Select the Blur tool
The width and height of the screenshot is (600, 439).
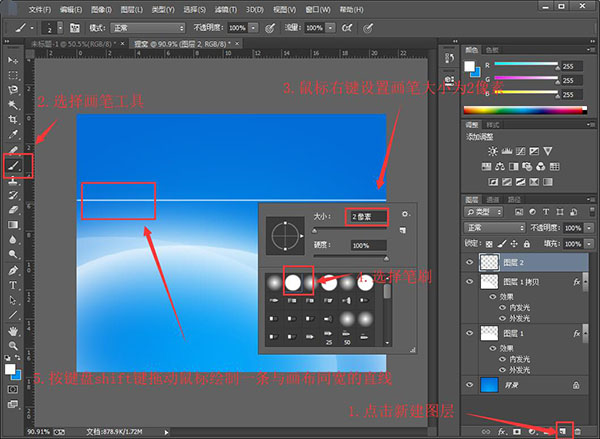(13, 240)
